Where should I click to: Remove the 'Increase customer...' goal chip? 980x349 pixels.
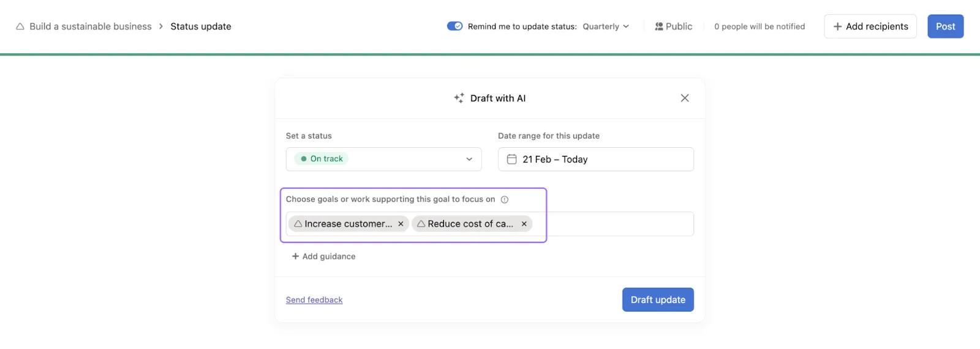[401, 224]
